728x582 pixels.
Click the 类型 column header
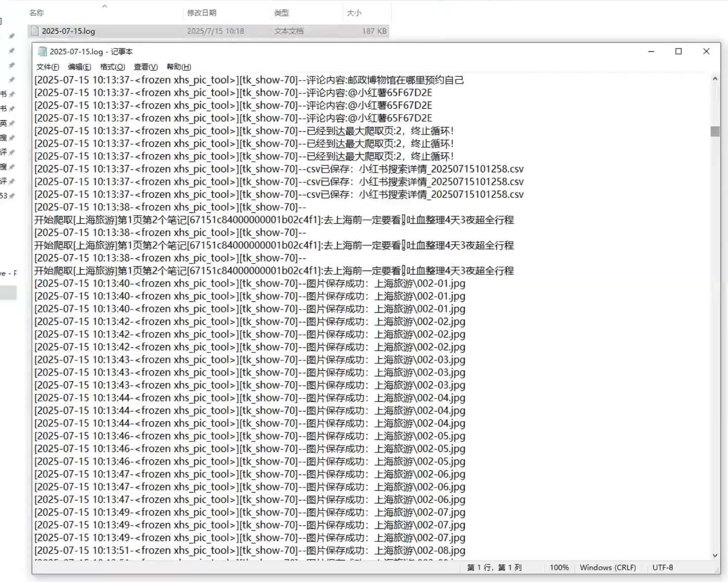(281, 13)
